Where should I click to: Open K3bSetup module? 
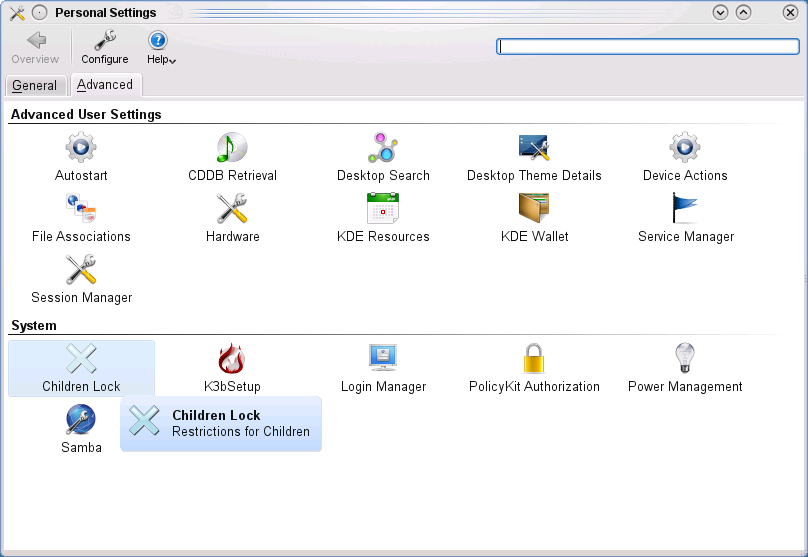(x=232, y=368)
